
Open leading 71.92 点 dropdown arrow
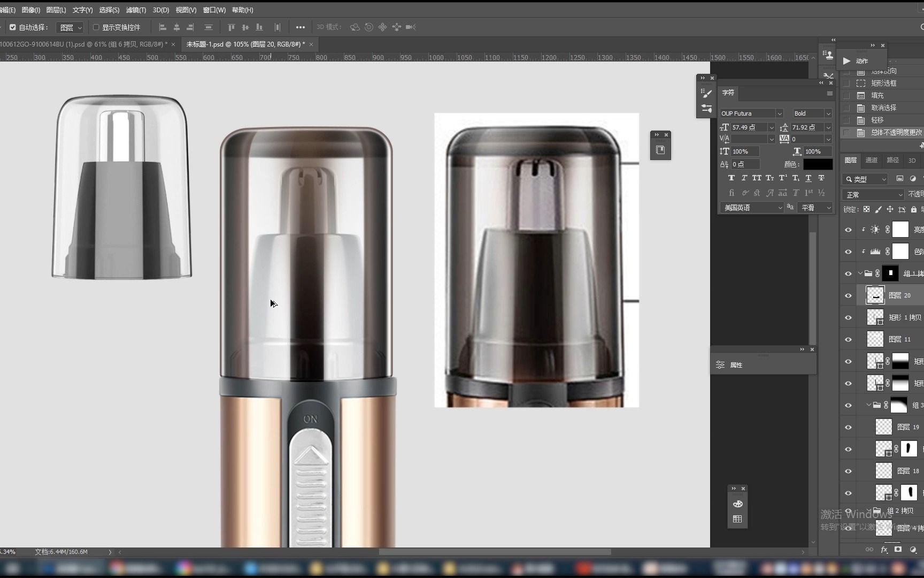tap(828, 127)
